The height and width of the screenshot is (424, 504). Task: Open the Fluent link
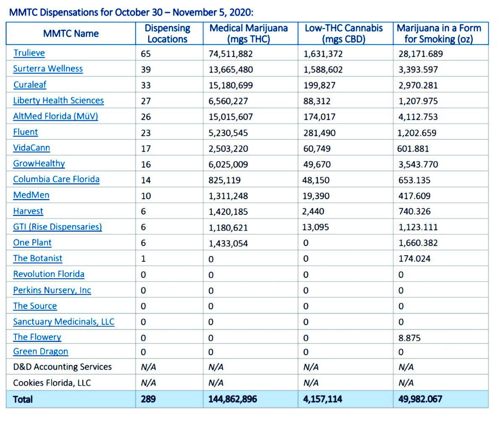coord(26,132)
